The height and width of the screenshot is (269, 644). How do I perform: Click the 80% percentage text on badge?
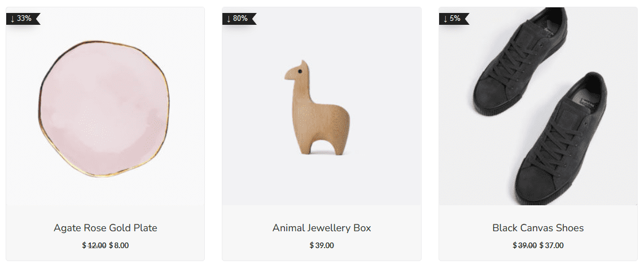click(240, 19)
